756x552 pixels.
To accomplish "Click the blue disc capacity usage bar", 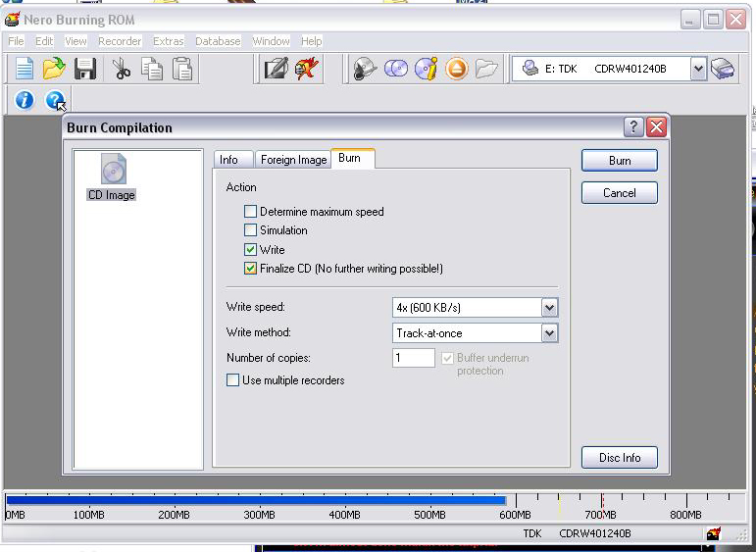I will coord(256,500).
